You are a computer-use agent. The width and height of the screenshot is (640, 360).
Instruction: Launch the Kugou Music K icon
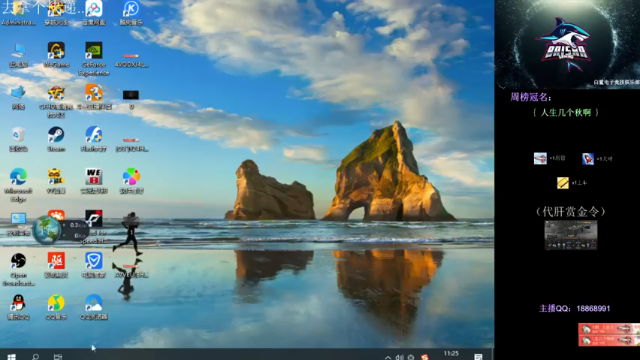(131, 12)
